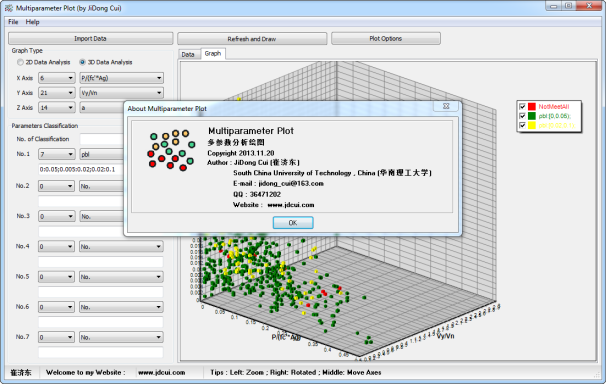Click the No.4 range input field
Image resolution: width=606 pixels, height=384 pixels.
(x=100, y=262)
